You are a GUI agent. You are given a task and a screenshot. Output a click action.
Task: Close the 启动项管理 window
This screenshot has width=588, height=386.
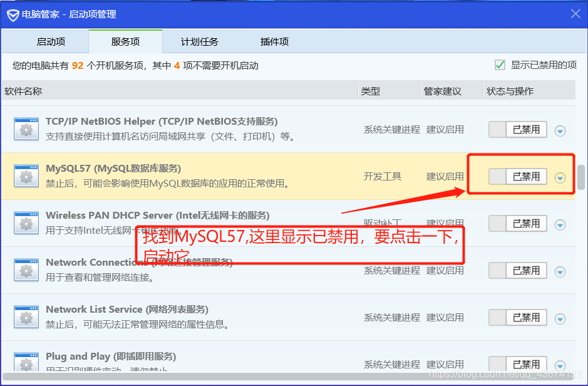pyautogui.click(x=575, y=14)
